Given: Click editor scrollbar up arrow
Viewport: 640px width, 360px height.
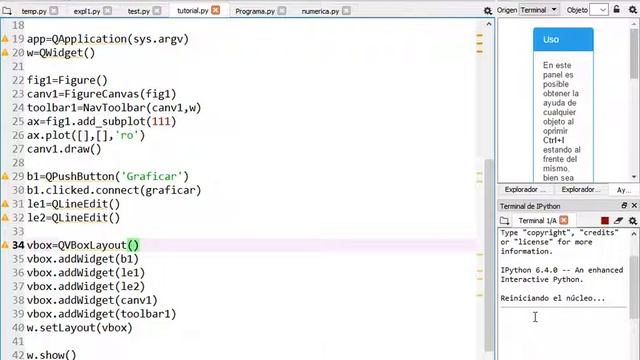Looking at the screenshot, I should pos(489,24).
